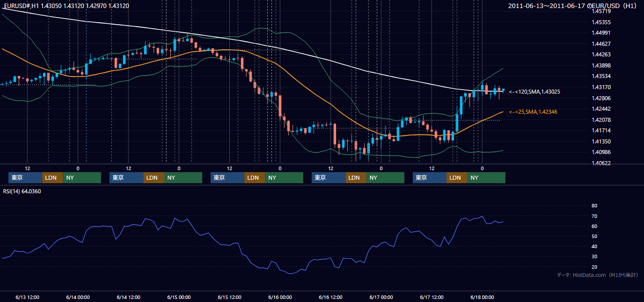Click price axis value 1.44627
Screen dimensions: 644x302
[x=601, y=44]
